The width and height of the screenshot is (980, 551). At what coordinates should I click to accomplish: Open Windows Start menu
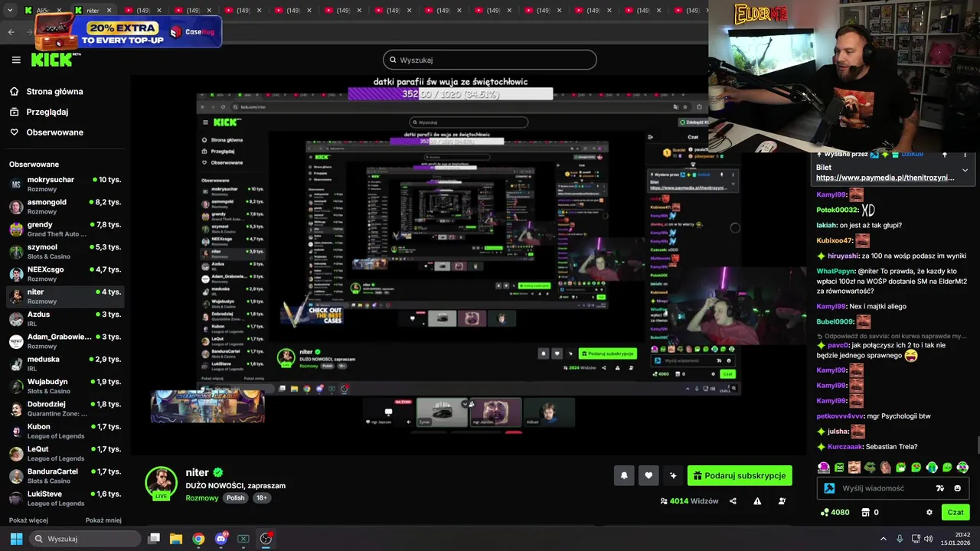pyautogui.click(x=16, y=539)
